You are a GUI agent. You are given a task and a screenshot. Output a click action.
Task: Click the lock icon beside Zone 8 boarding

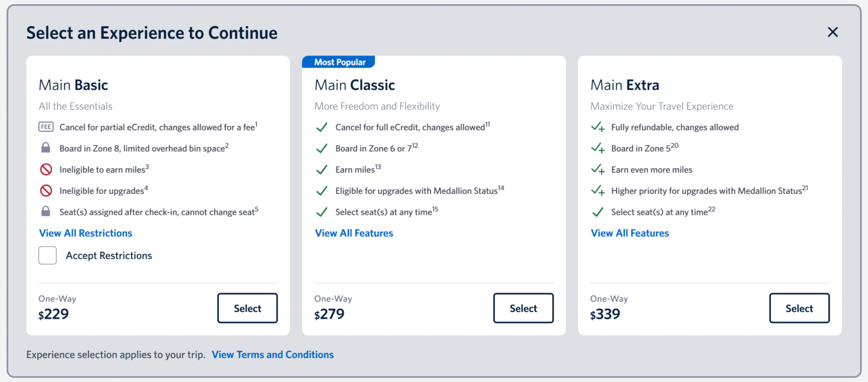[x=46, y=148]
